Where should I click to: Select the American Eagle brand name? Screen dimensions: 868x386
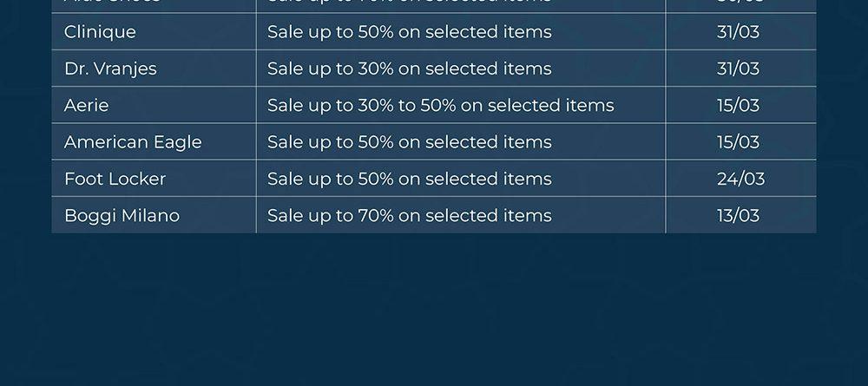click(133, 142)
